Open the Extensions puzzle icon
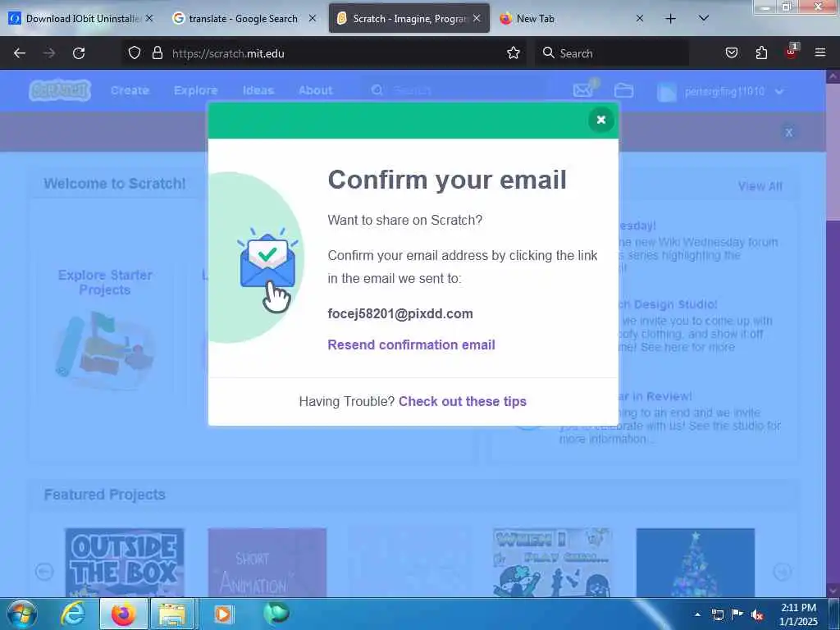Image resolution: width=840 pixels, height=630 pixels. (x=761, y=53)
